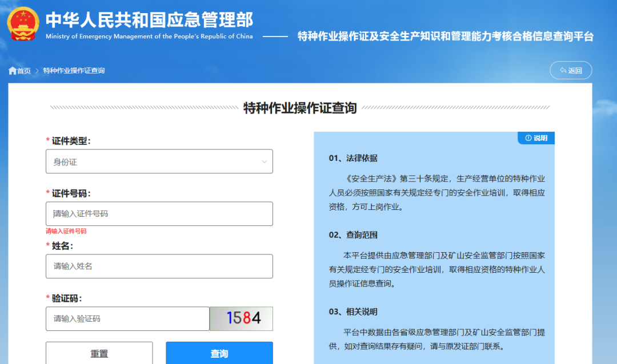Screen dimensions: 617x364
Task: Expand the ID type chevron arrow
Action: coord(264,162)
